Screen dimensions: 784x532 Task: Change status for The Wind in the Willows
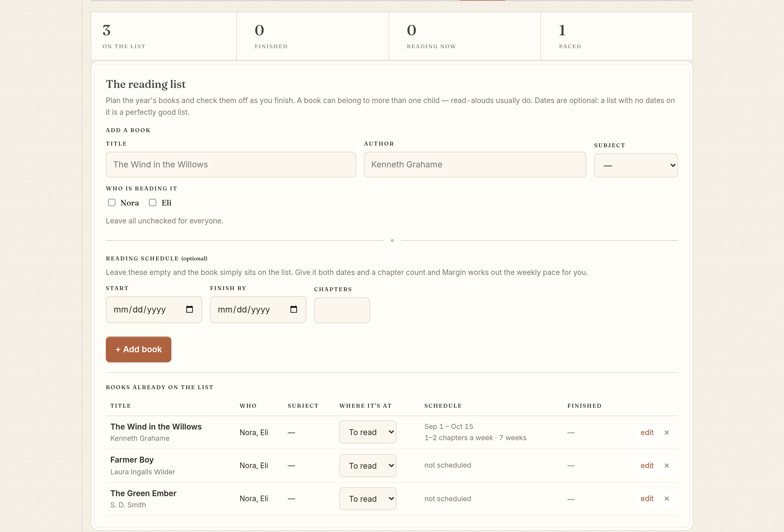(368, 432)
